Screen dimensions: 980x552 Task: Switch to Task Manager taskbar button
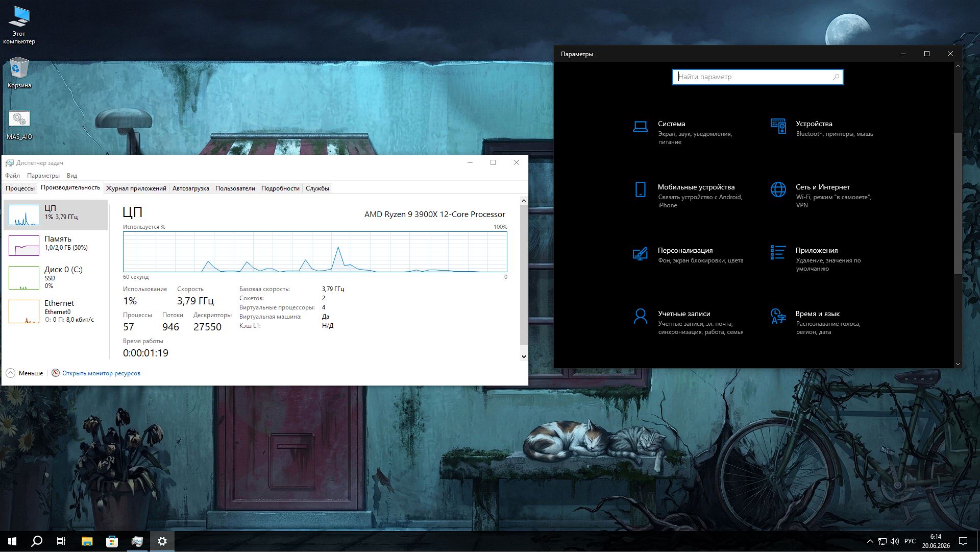tap(137, 541)
